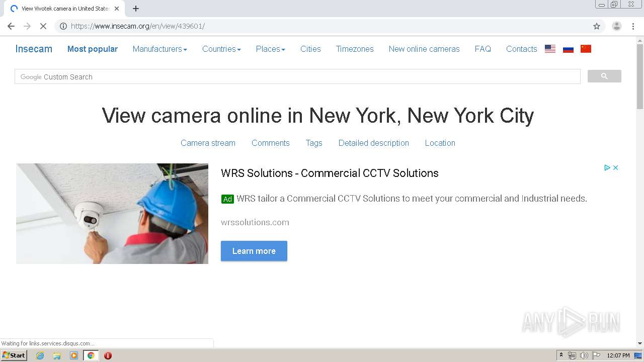This screenshot has height=362, width=644.
Task: Open the Chrome three-dot menu
Action: click(633, 26)
